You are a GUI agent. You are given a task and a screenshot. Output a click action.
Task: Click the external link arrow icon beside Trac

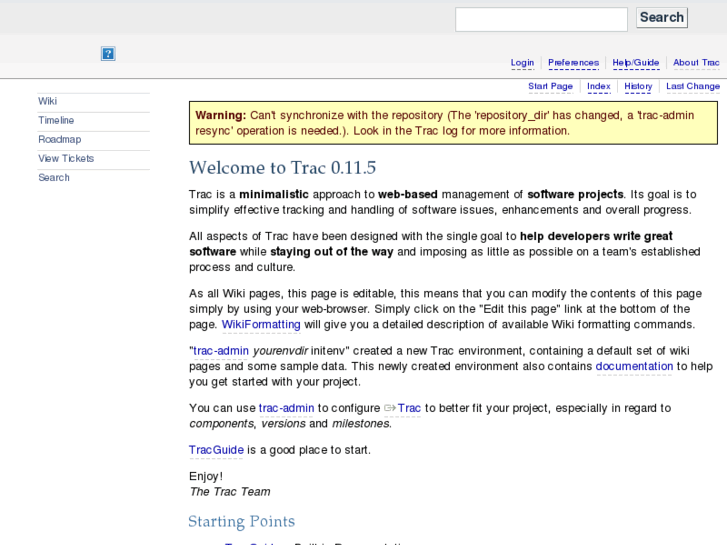tap(390, 408)
